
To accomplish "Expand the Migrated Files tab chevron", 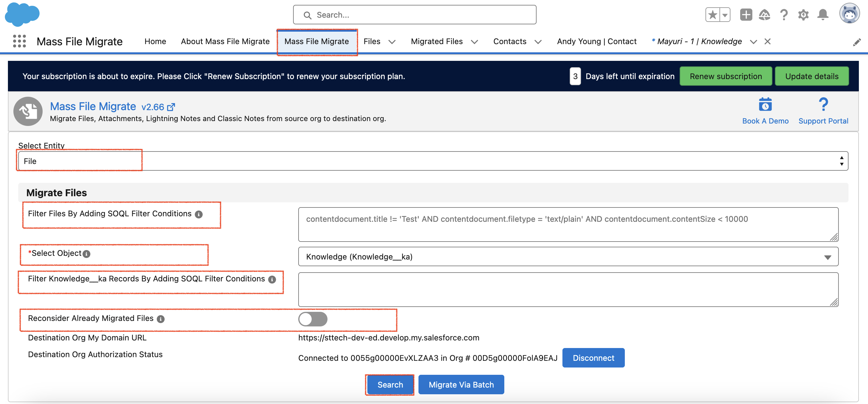I will [x=474, y=42].
